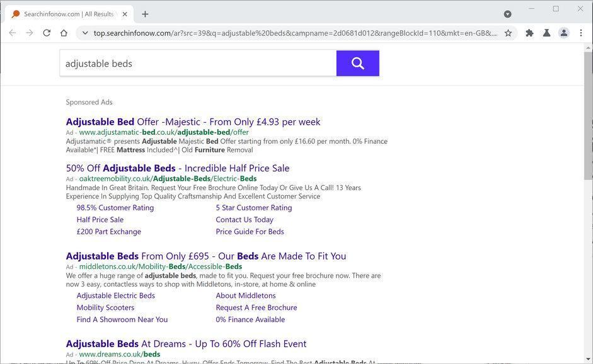
Task: Maximize the browser window
Action: [x=556, y=8]
